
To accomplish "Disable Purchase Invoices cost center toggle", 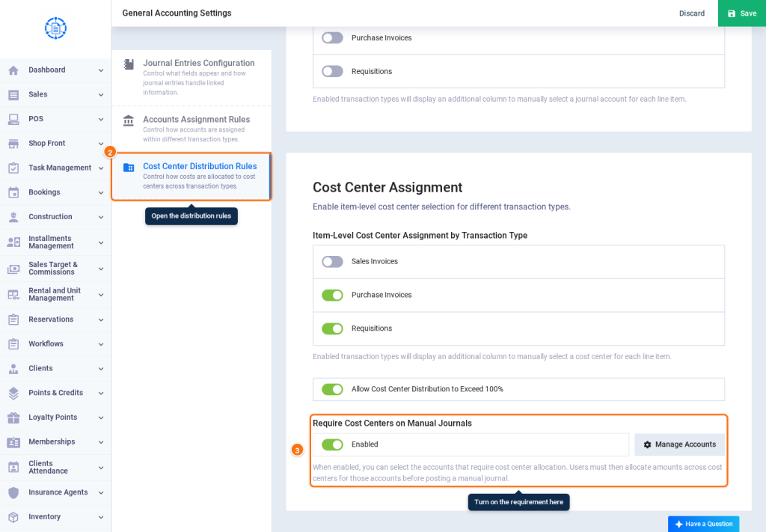I will point(332,295).
